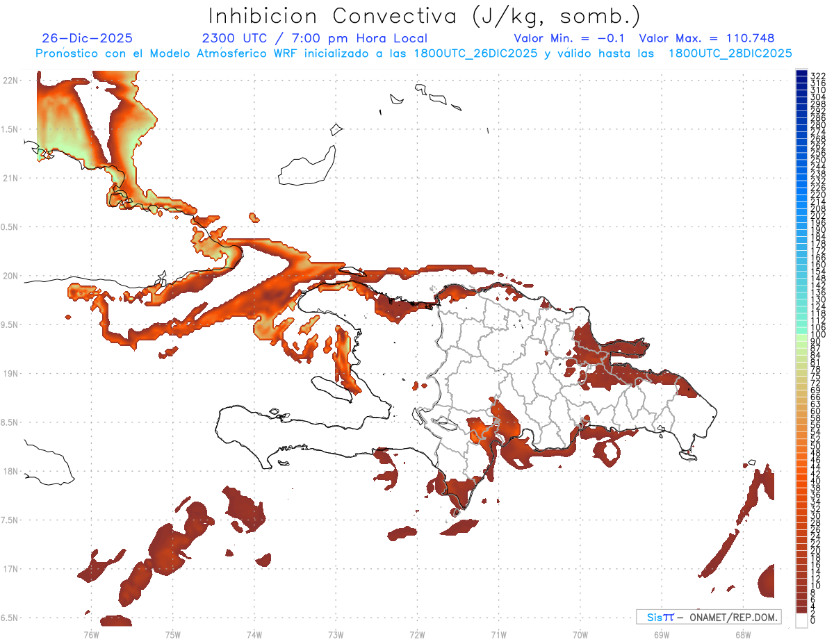The image size is (834, 644).
Task: Click the blue "Sis" logo in credit box
Action: (655, 617)
